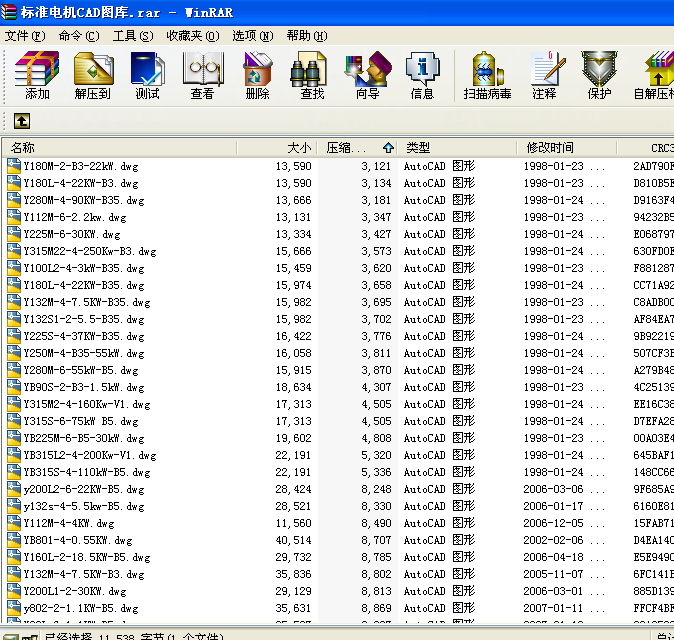Image resolution: width=674 pixels, height=640 pixels.
Task: Open the File (文件) menu
Action: click(25, 36)
